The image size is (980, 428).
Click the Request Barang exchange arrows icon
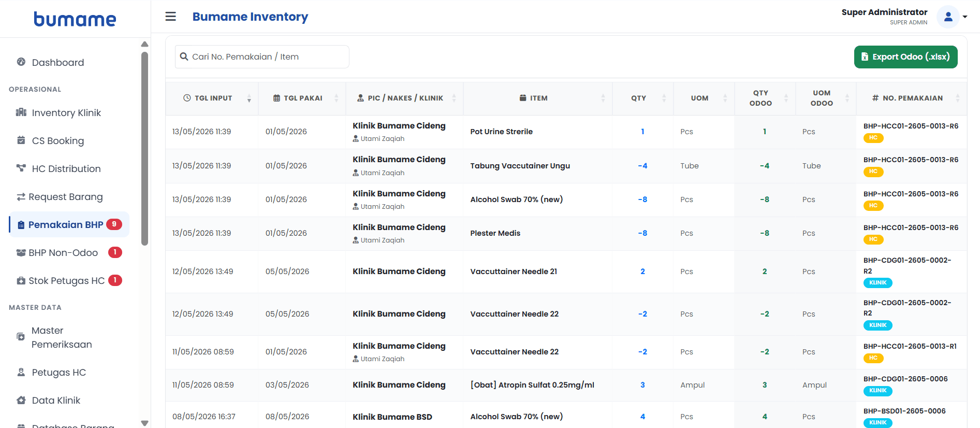21,197
